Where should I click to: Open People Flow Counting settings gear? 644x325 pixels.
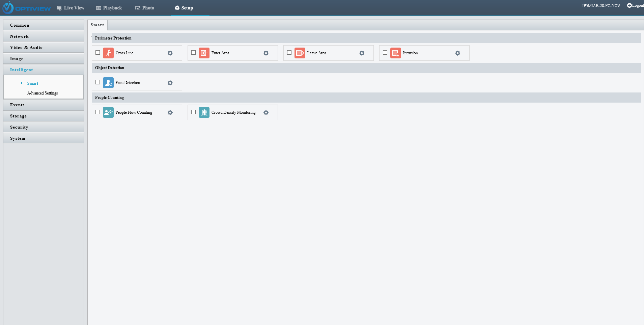pyautogui.click(x=170, y=113)
